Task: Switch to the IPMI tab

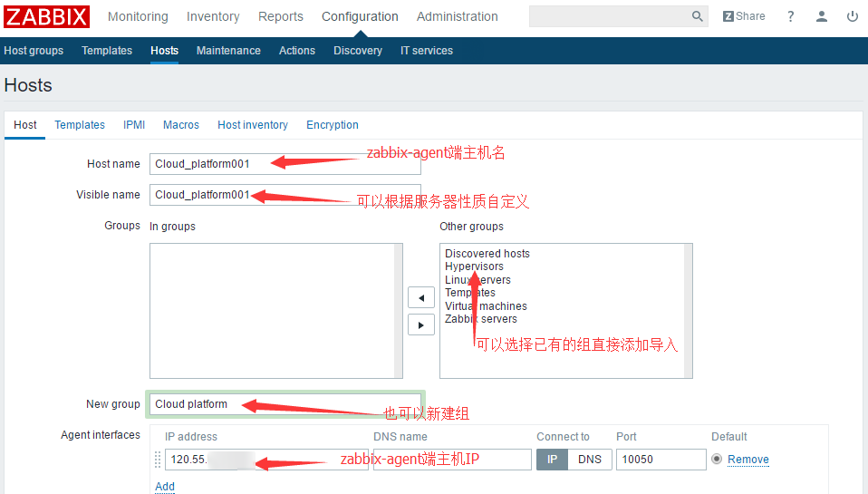Action: pos(134,125)
